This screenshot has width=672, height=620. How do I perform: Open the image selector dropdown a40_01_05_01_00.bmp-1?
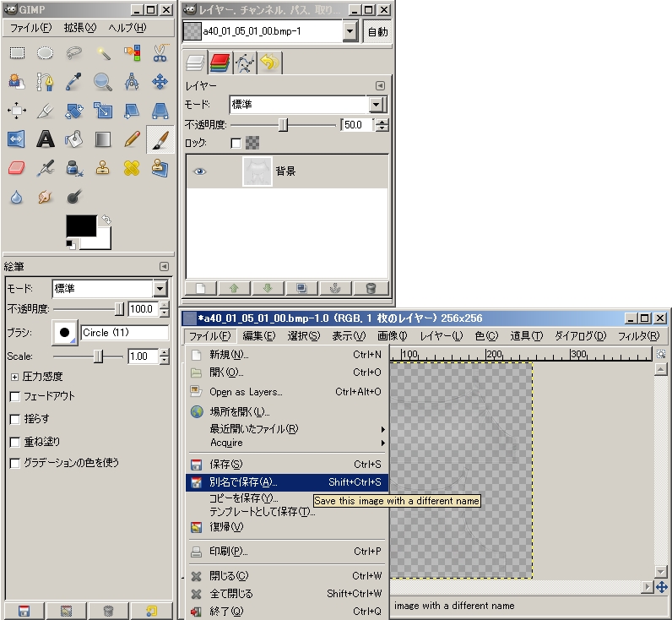point(350,31)
